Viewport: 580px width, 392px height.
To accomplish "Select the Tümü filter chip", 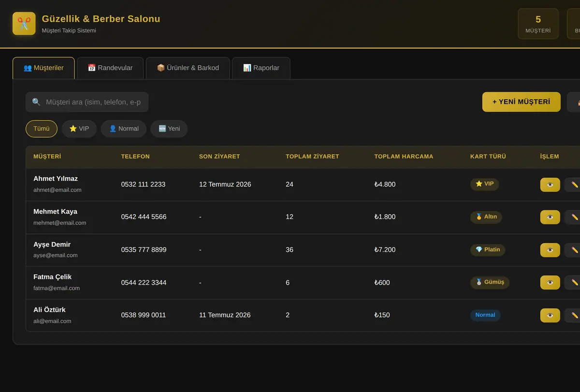I will (42, 129).
